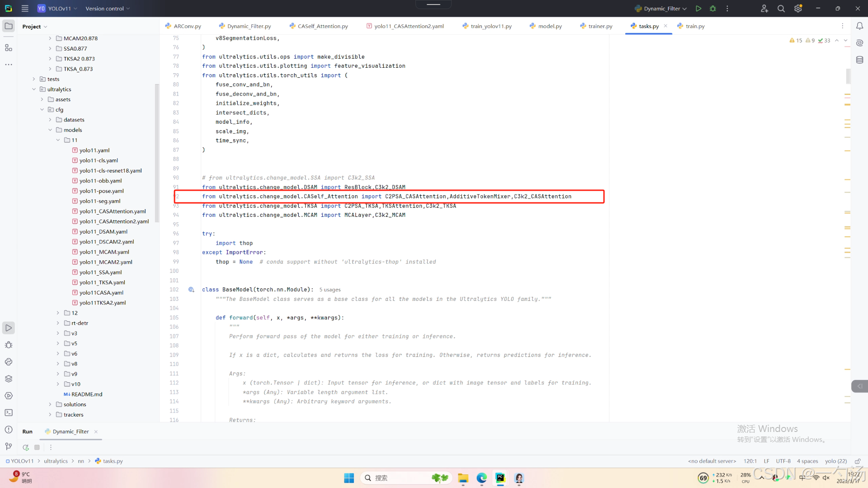Open the Search Everywhere magnifier icon
Screen dimensions: 868x488
click(781, 9)
